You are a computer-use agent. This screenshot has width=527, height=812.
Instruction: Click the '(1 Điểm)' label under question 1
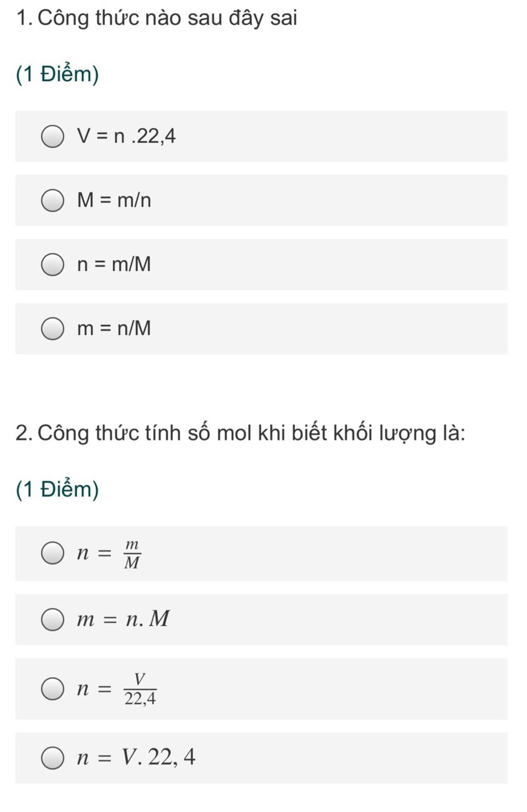click(57, 75)
